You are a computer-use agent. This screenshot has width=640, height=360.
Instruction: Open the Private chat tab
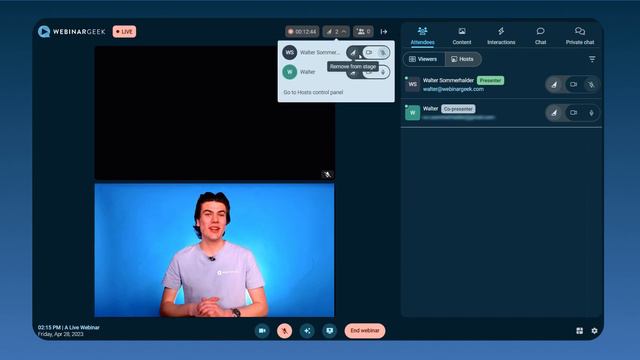[x=580, y=36]
